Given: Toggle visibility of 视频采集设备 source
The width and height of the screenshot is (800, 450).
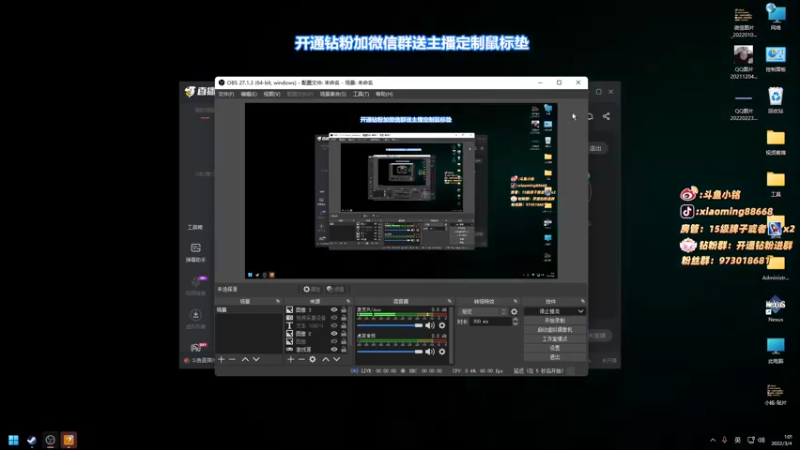Looking at the screenshot, I should click(334, 317).
